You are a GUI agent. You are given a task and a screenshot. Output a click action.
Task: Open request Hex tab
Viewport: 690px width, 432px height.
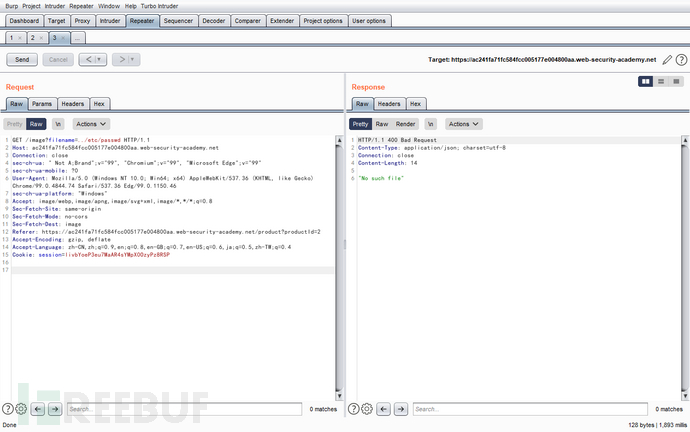pos(99,104)
